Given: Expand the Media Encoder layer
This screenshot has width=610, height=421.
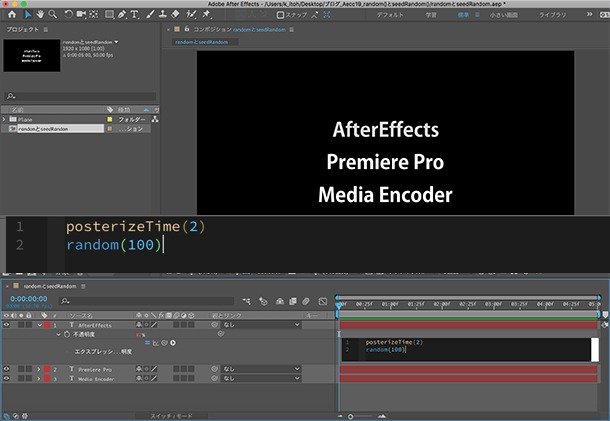Looking at the screenshot, I should click(39, 378).
